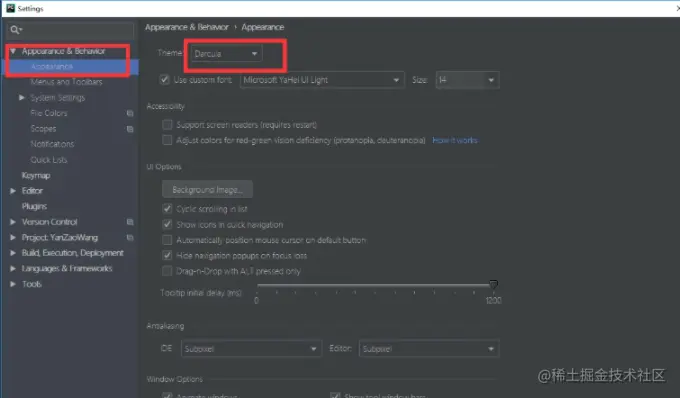Click the Accessibility section label
This screenshot has height=398, width=680.
click(x=165, y=106)
